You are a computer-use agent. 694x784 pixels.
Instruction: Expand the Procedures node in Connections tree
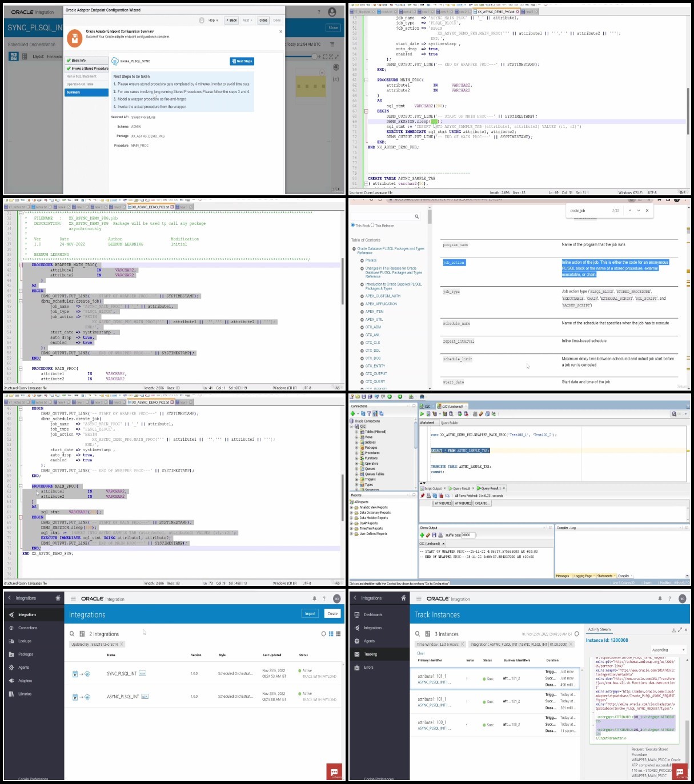[356, 453]
